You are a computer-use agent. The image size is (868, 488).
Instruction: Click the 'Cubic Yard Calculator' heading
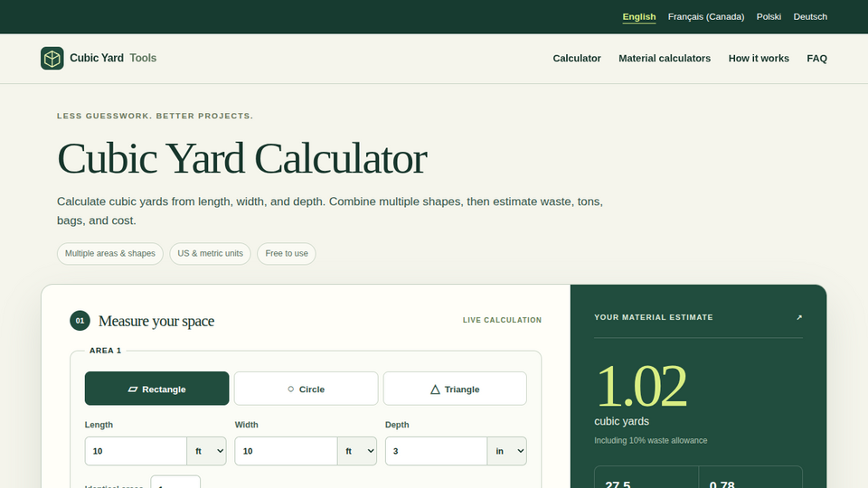(x=242, y=158)
